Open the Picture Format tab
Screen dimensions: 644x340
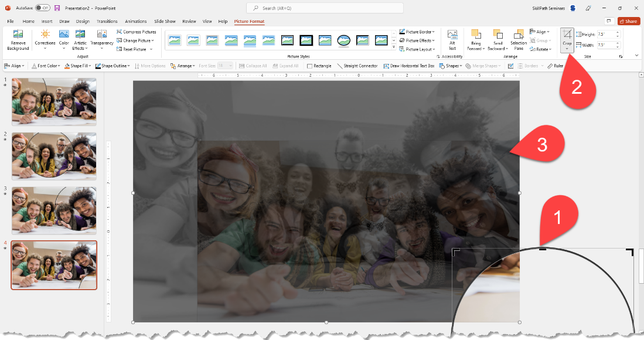(249, 21)
